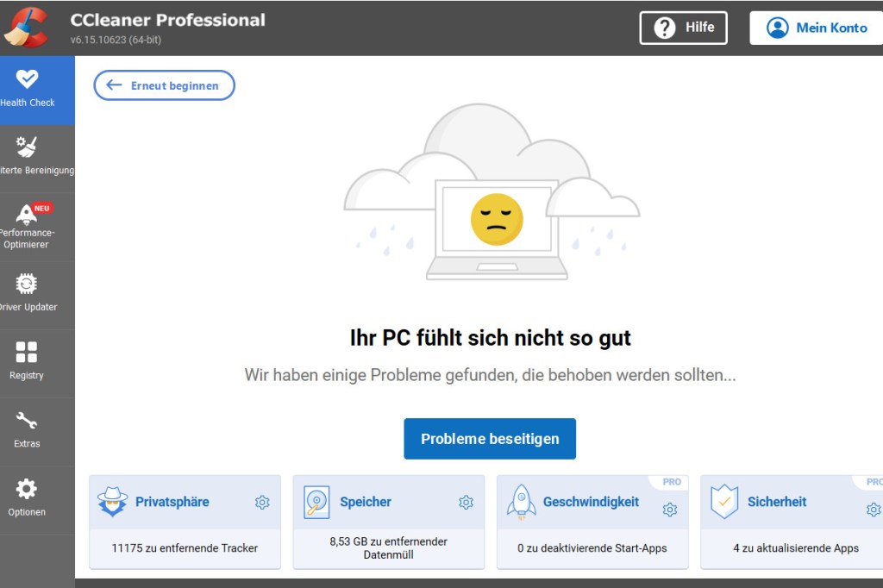Open the Driver Updater section
883x588 pixels.
37,296
